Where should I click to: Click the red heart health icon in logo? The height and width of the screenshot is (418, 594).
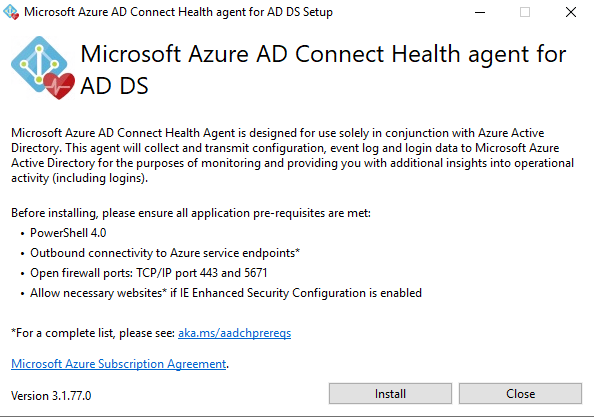[59, 86]
